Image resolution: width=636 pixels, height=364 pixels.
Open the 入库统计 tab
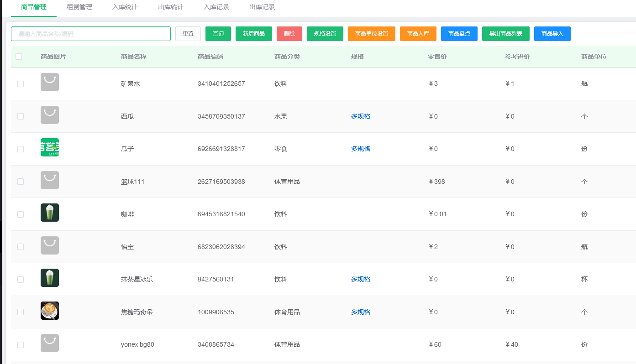coord(125,7)
